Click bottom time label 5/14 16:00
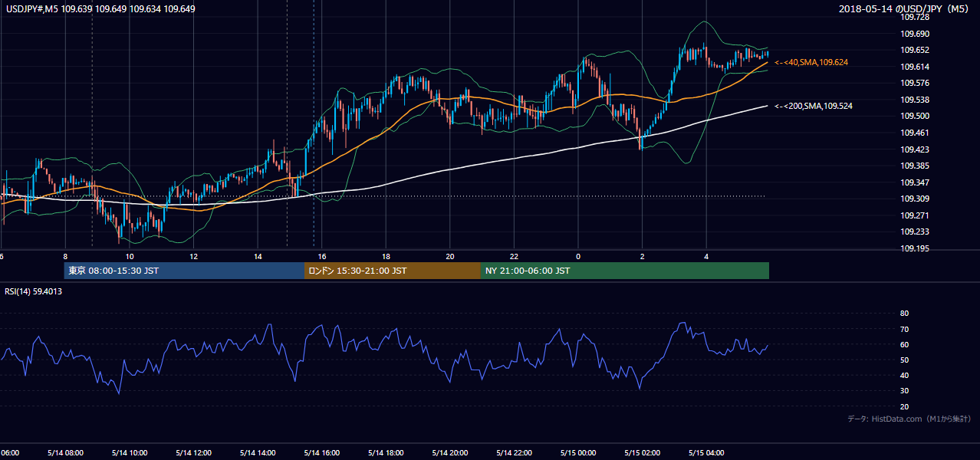 tap(322, 452)
